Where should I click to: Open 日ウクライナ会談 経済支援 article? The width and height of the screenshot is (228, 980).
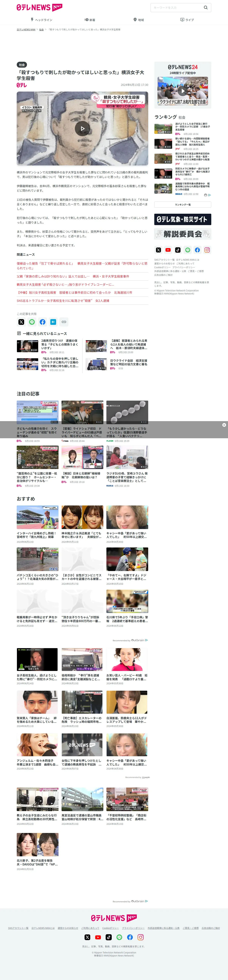click(x=129, y=363)
